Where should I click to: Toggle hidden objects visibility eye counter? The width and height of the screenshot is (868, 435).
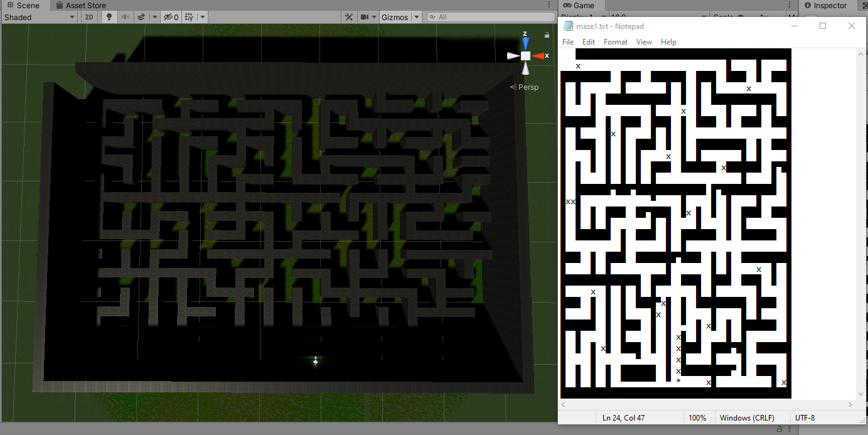click(171, 18)
